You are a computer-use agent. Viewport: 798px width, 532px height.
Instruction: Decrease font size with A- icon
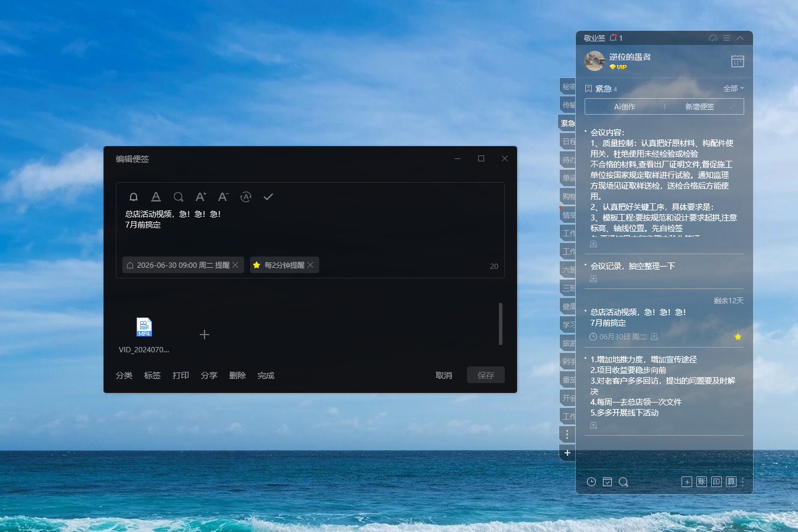click(223, 197)
